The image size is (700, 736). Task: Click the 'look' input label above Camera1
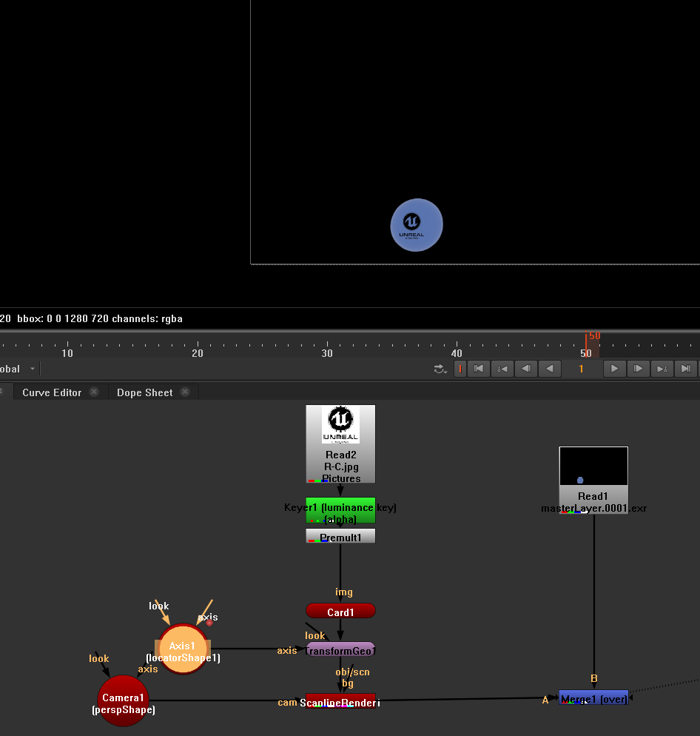[99, 658]
